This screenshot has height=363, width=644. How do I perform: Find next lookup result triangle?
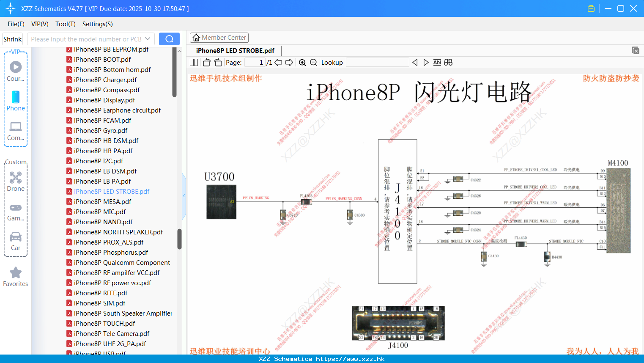(x=426, y=63)
